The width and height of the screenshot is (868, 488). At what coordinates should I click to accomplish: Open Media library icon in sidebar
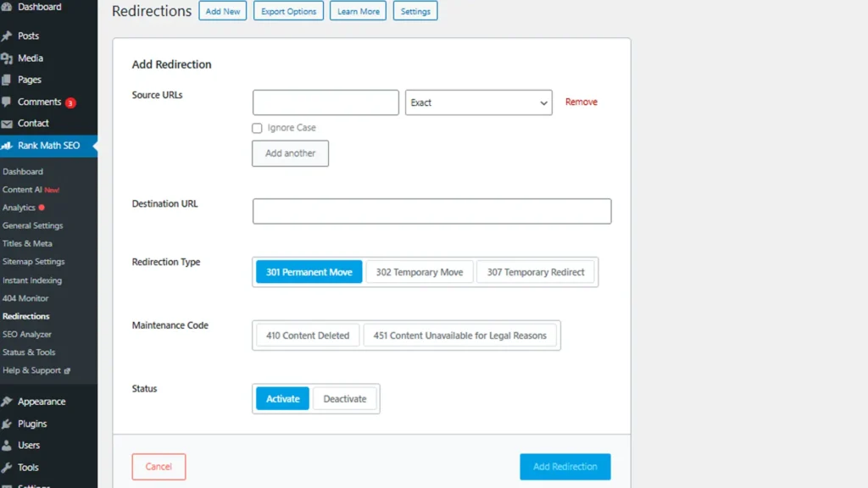click(7, 58)
